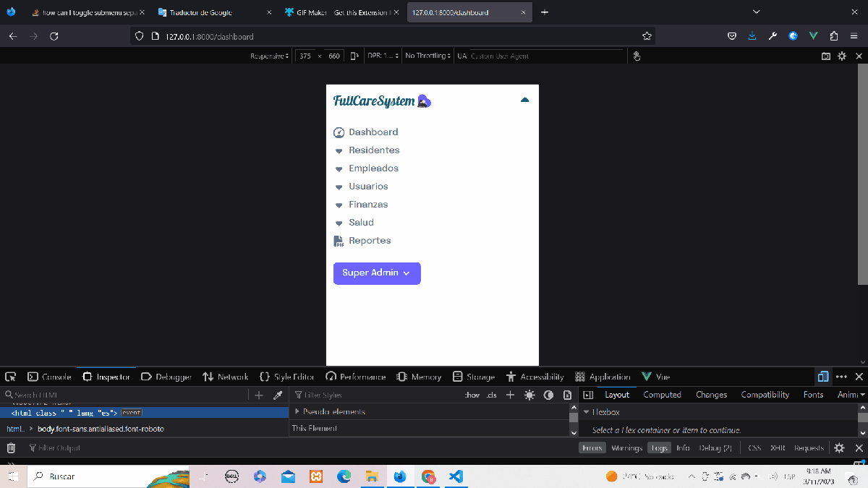Switch to the Debugger tab
This screenshot has width=868, height=488.
coord(166,377)
